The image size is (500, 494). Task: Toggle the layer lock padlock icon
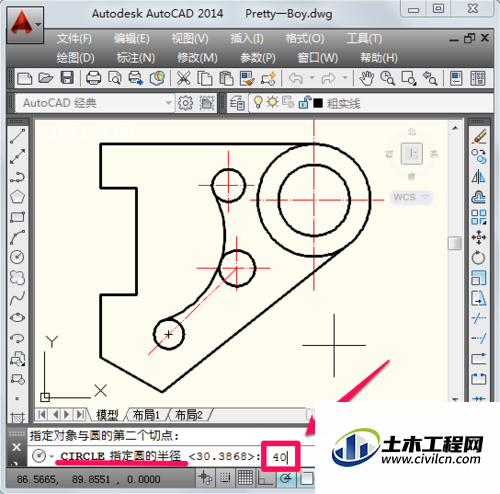[x=304, y=102]
